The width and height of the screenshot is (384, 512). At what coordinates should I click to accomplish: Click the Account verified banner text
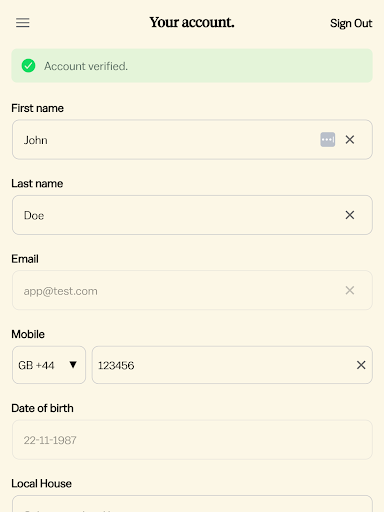click(x=86, y=66)
